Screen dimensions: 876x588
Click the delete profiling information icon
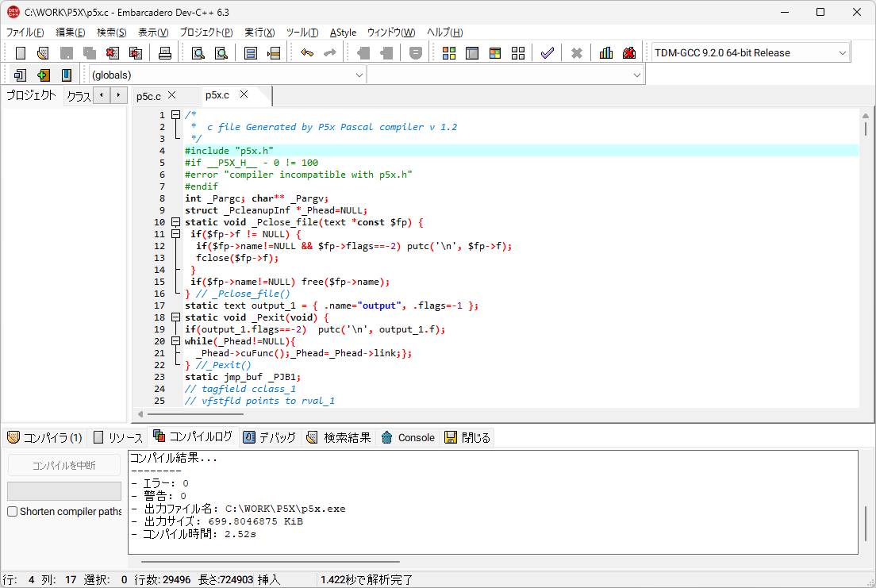629,53
